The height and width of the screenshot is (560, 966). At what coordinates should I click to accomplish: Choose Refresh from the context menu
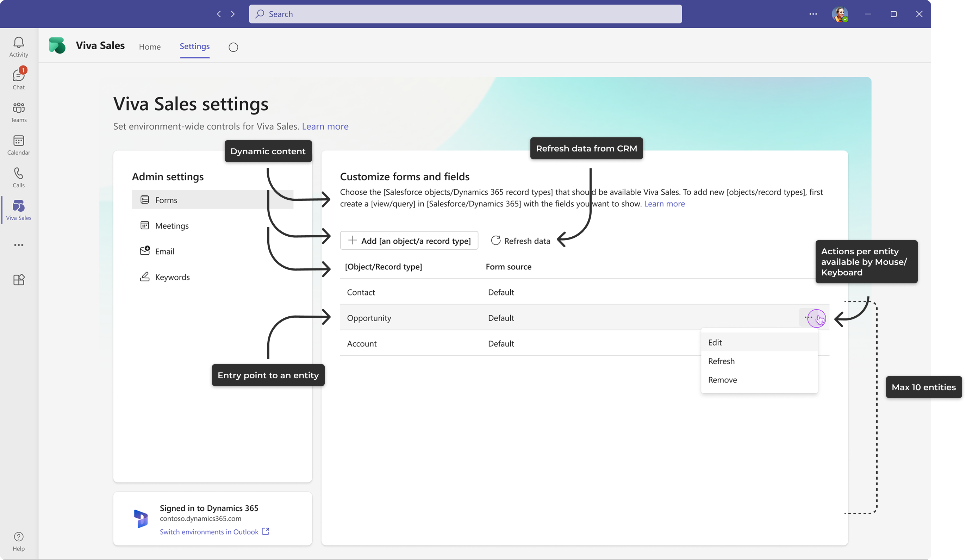point(759,361)
